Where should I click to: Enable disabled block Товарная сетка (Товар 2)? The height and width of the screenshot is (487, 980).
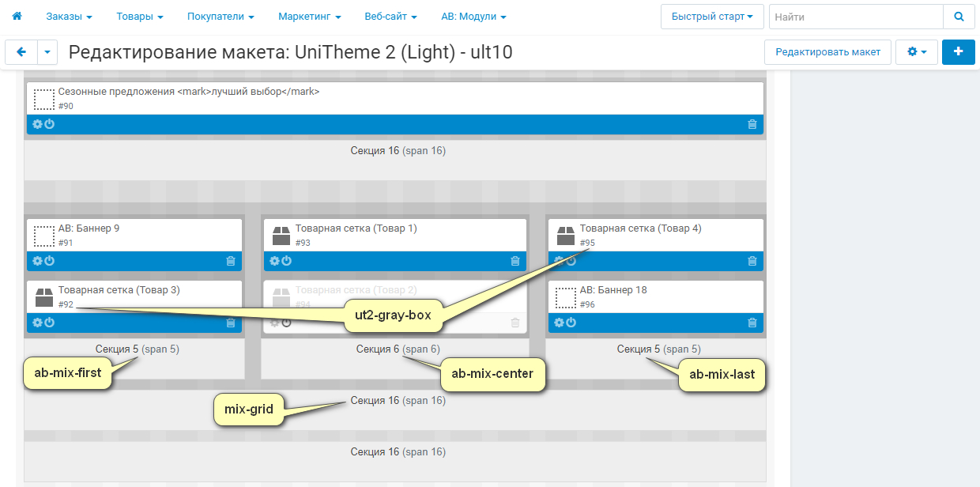click(x=286, y=323)
